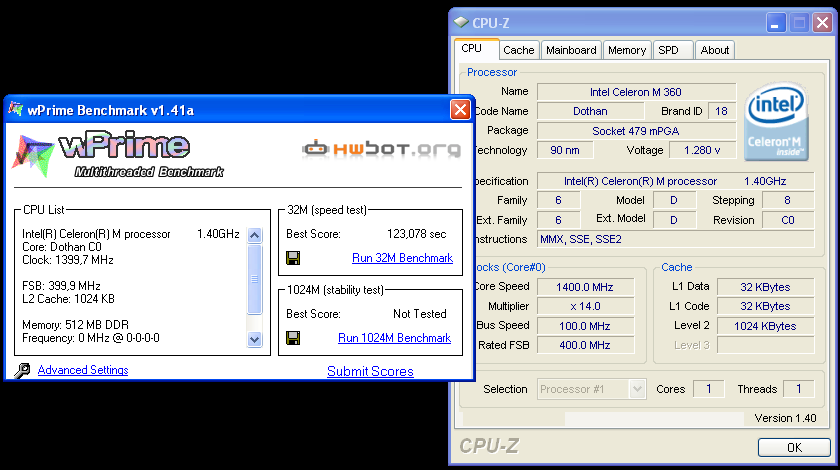Click the HWBOT.org logo

tap(381, 149)
